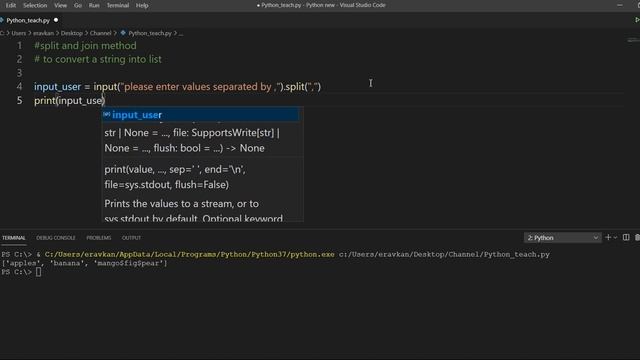
Task: Click the ['apples', 'banana', ...] output line
Action: 84,263
